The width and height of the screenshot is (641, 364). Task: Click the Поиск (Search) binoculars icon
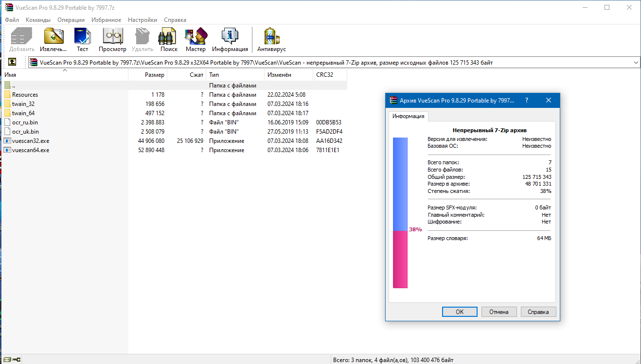pos(168,36)
